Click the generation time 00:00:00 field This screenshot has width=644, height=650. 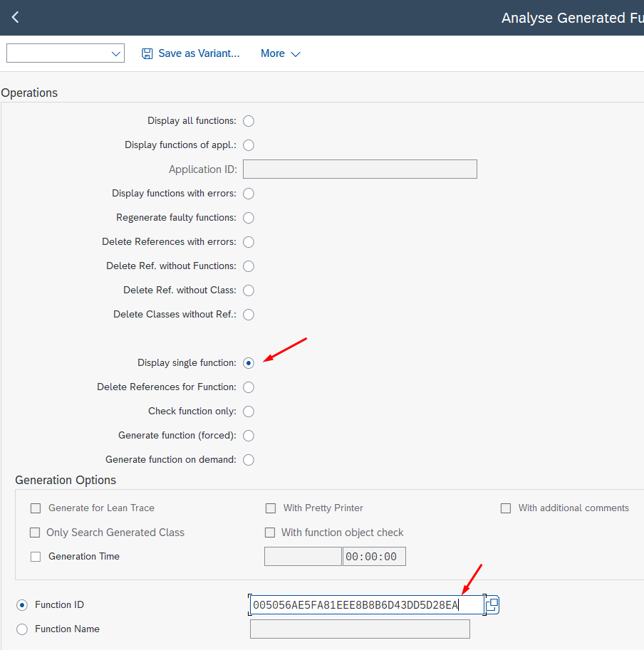tap(374, 557)
